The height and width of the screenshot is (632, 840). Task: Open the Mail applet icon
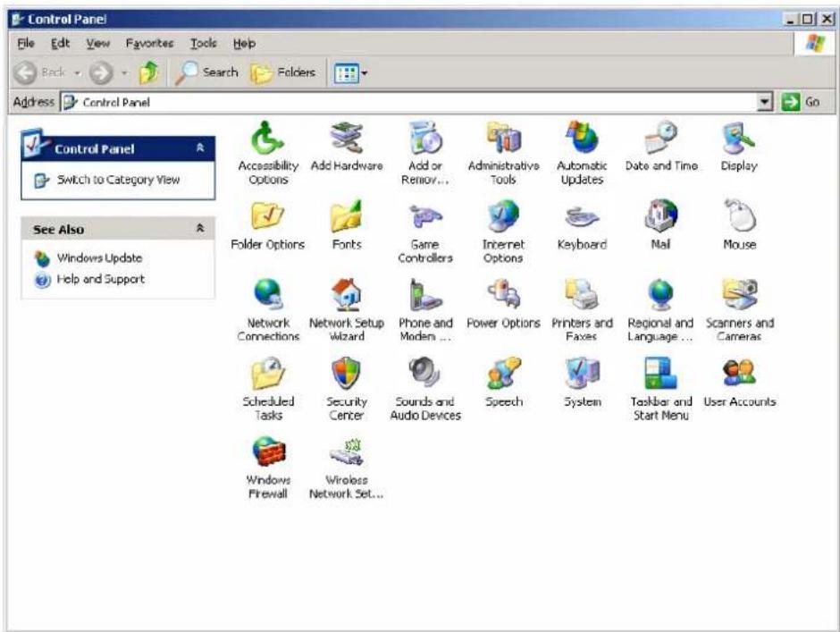point(661,216)
